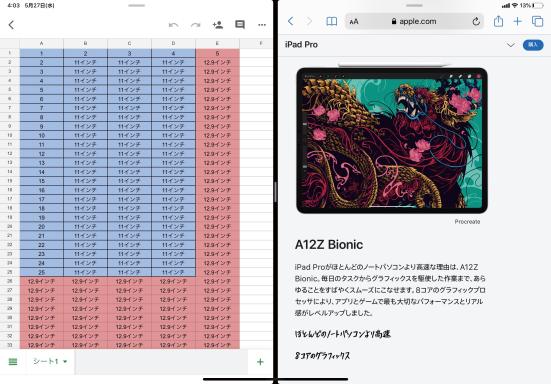The width and height of the screenshot is (551, 384).
Task: Select column B header
Action: 85,43
